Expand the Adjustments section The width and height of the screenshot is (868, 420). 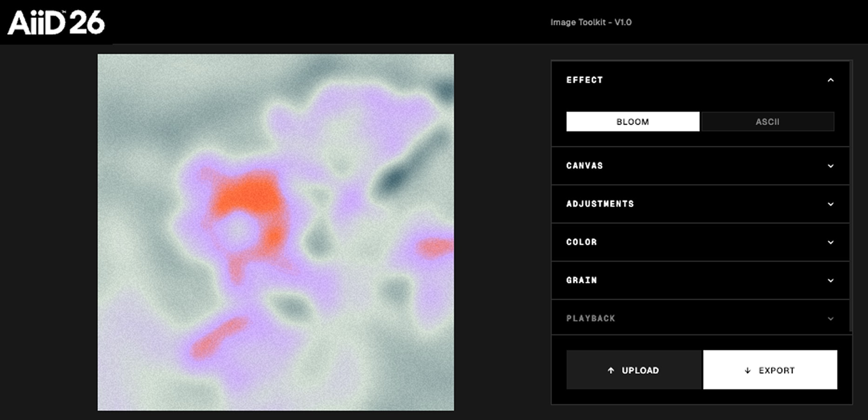click(x=700, y=204)
